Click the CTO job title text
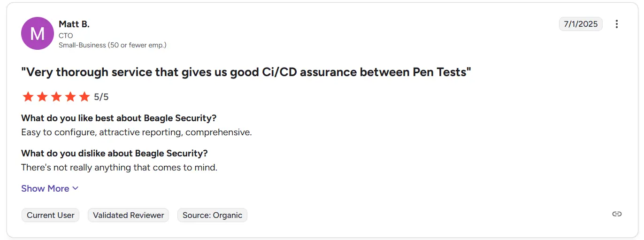The height and width of the screenshot is (240, 644). coord(66,36)
